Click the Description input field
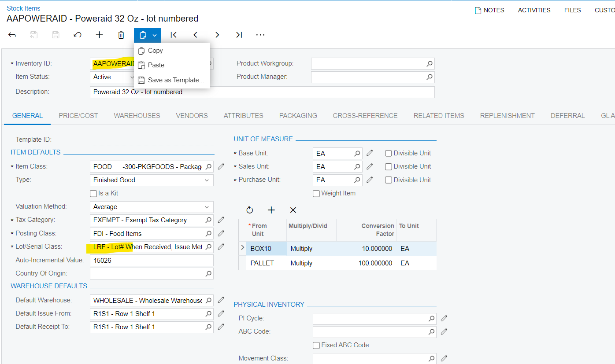Image resolution: width=615 pixels, height=364 pixels. (262, 92)
